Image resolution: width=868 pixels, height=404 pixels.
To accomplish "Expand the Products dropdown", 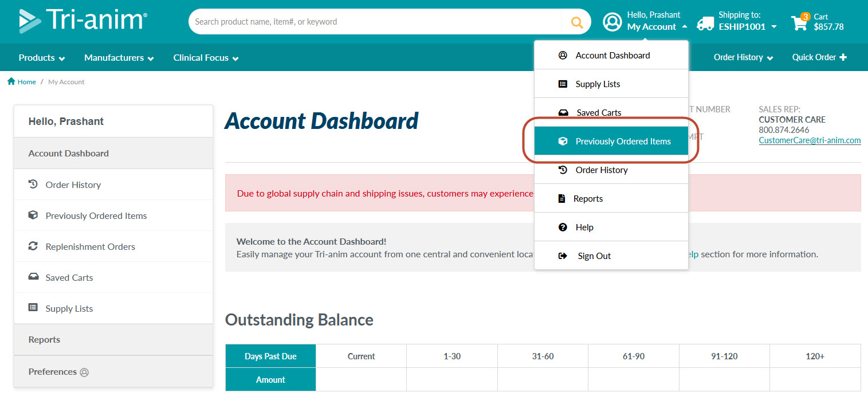I will [42, 58].
